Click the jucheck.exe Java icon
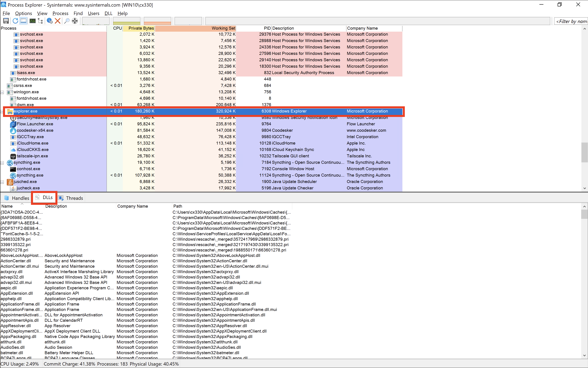Viewport: 588px width, 368px height. tap(13, 188)
